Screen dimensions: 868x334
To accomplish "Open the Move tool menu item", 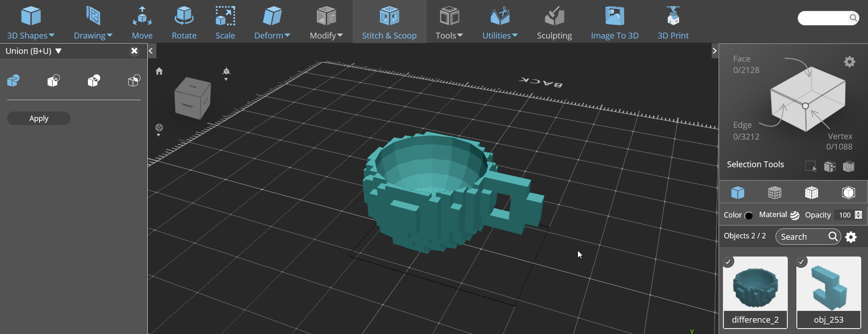I will tap(142, 22).
